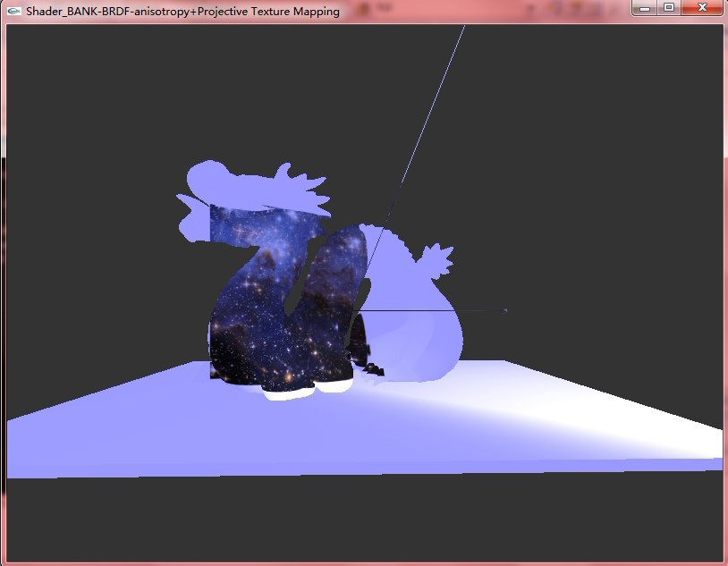The width and height of the screenshot is (728, 566).
Task: Click the application icon in the title bar
Action: coord(14,11)
